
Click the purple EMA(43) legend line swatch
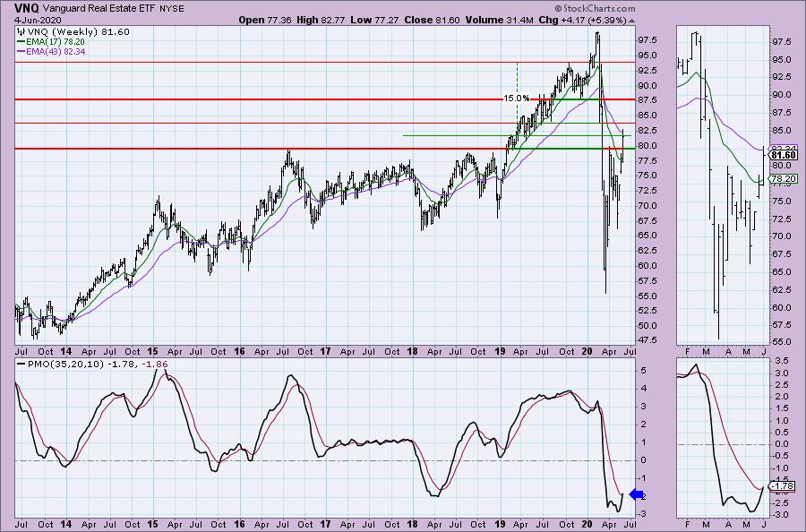click(x=21, y=51)
